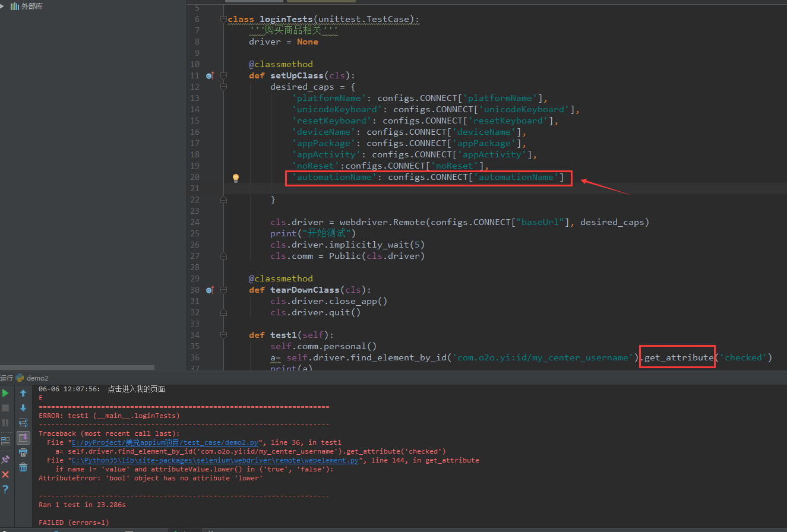The image size is (787, 532).
Task: Click override marker beside setUpClass
Action: pos(210,75)
